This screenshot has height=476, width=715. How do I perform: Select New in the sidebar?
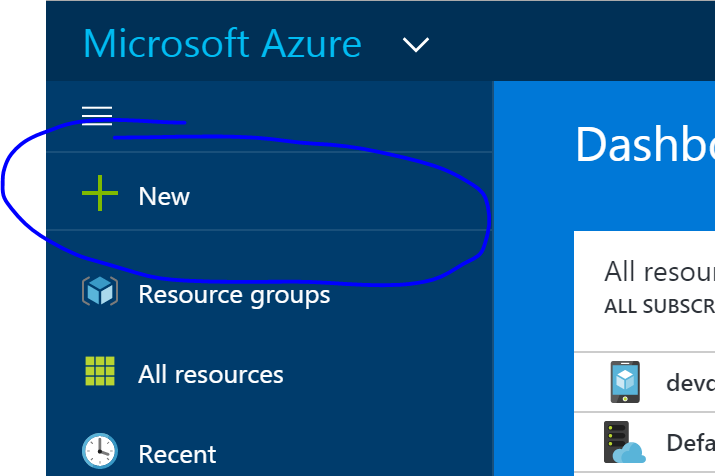(164, 196)
